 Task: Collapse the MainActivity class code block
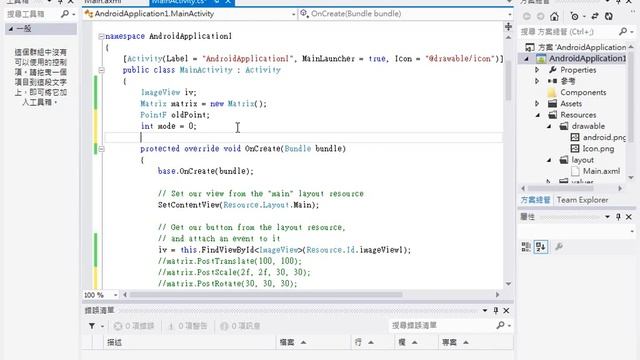pos(101,70)
